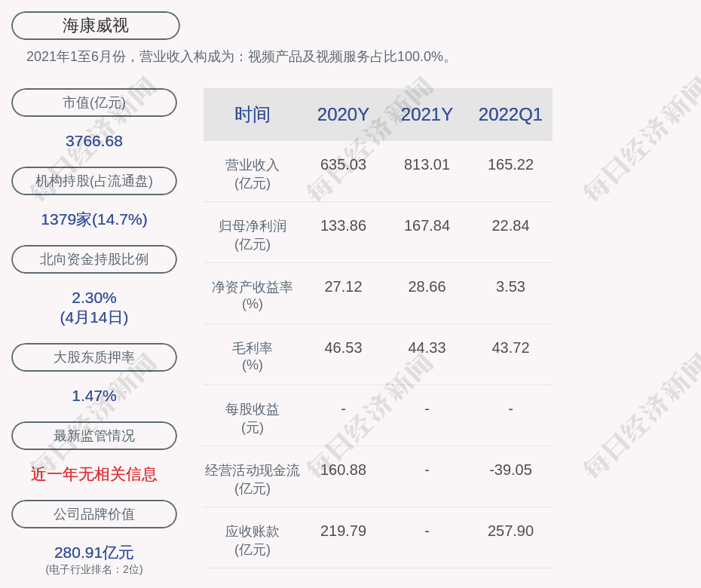The height and width of the screenshot is (588, 701).
Task: Click revenue value 165.22
Action: tap(510, 164)
